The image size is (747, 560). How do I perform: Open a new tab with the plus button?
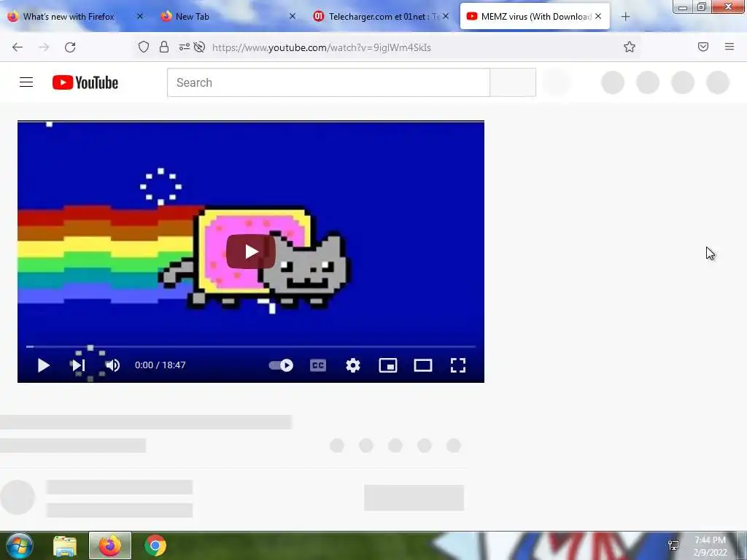(x=625, y=17)
